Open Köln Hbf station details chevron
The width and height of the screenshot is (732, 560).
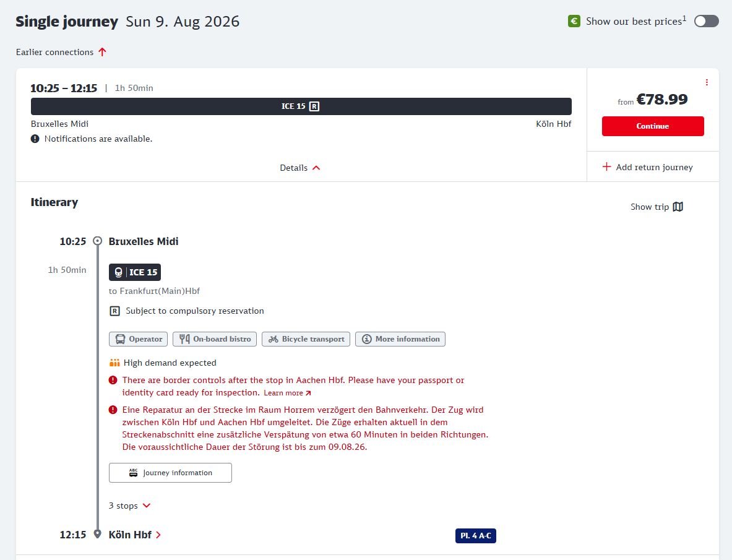coord(158,535)
